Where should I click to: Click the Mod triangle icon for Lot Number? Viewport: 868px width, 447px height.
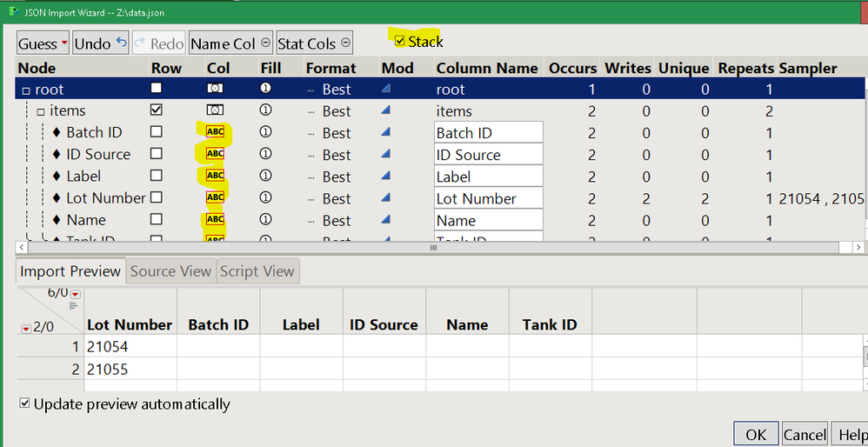coord(386,198)
